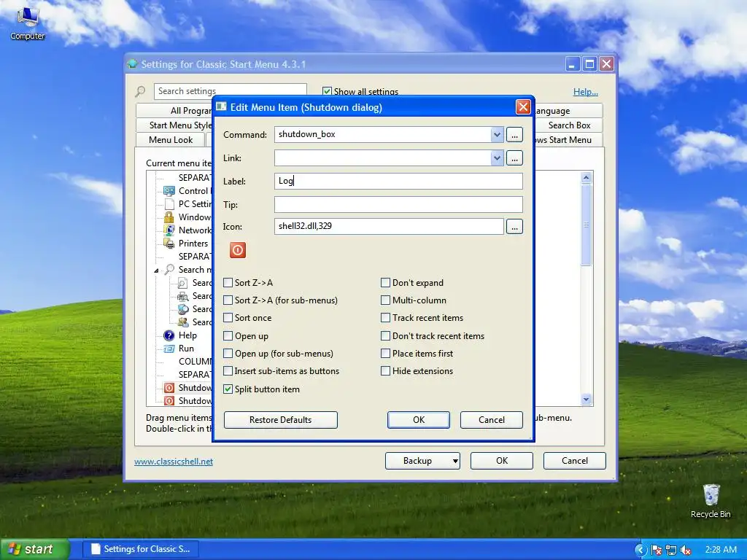Click the red shutdown icon preview
The width and height of the screenshot is (747, 560).
[x=238, y=250]
